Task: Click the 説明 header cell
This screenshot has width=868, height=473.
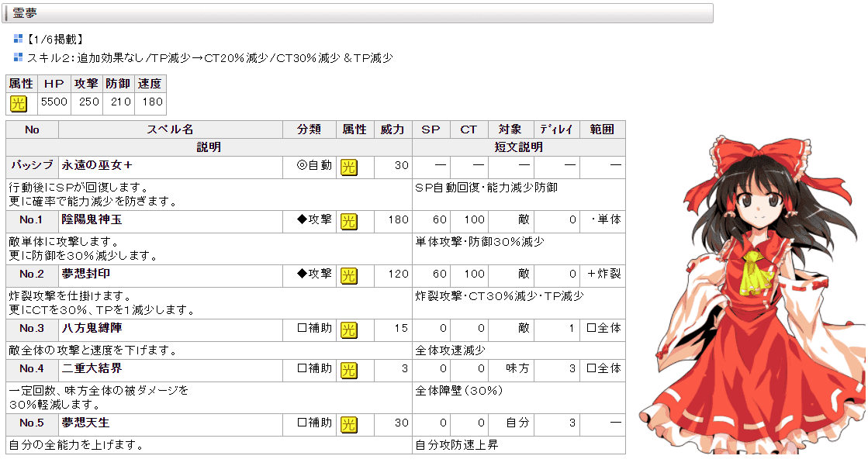Action: 209,147
